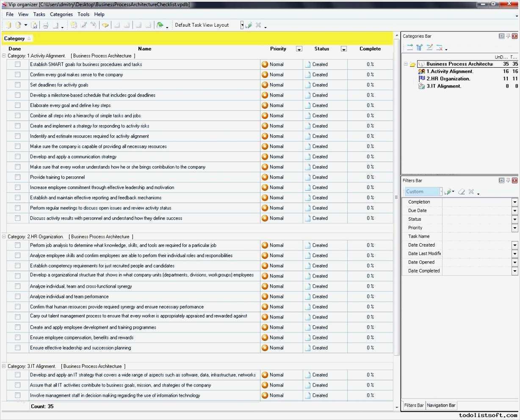Click the gray X delete filter icon

tap(471, 192)
